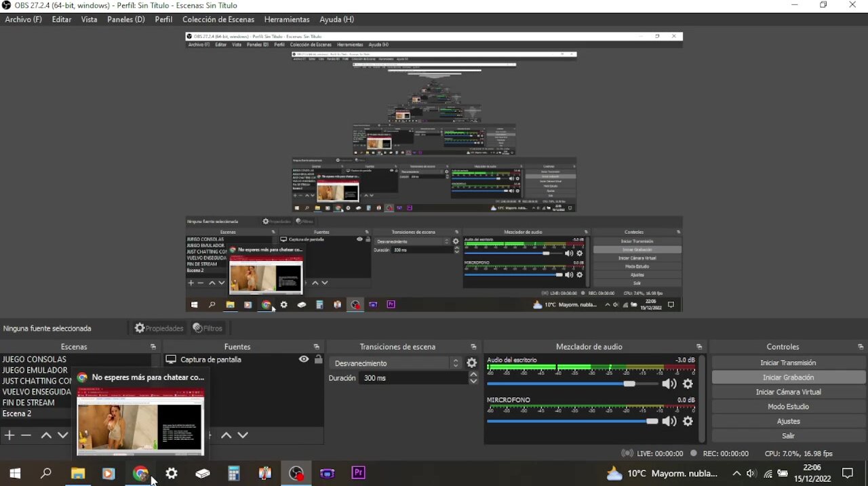This screenshot has height=486, width=868.
Task: Add a new scene with plus icon
Action: pos(9,435)
